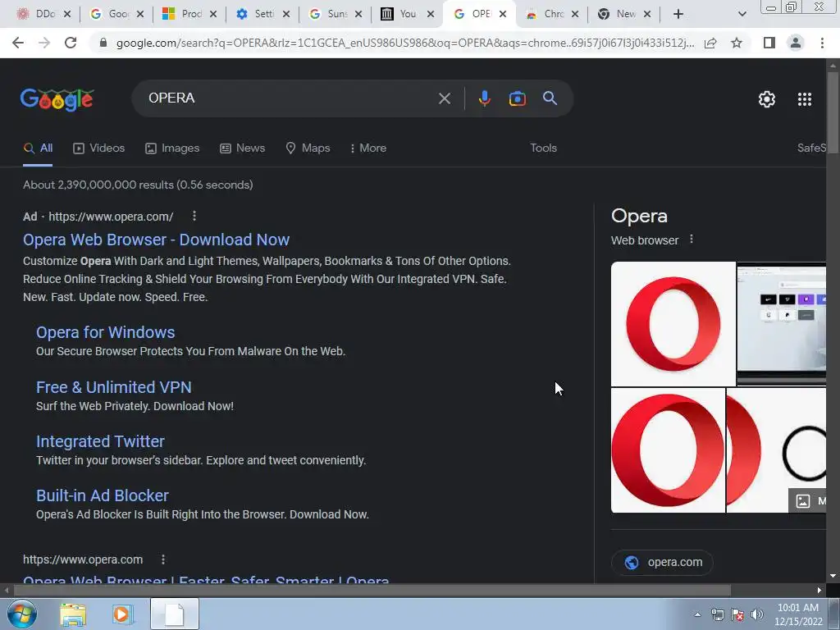840x630 pixels.
Task: Open the Google logo homepage
Action: pyautogui.click(x=57, y=99)
